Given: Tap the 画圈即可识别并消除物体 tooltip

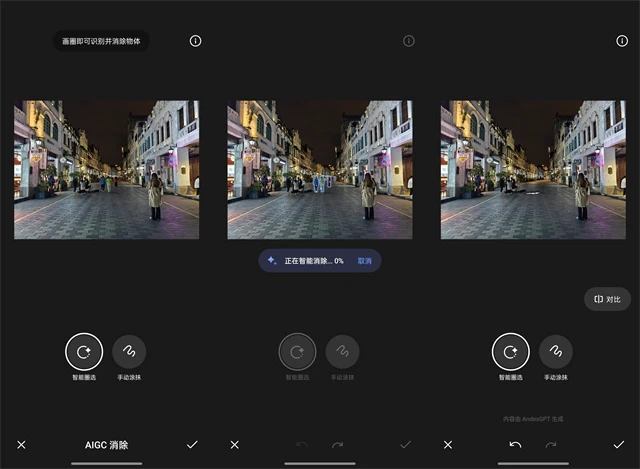Looking at the screenshot, I should coord(101,42).
